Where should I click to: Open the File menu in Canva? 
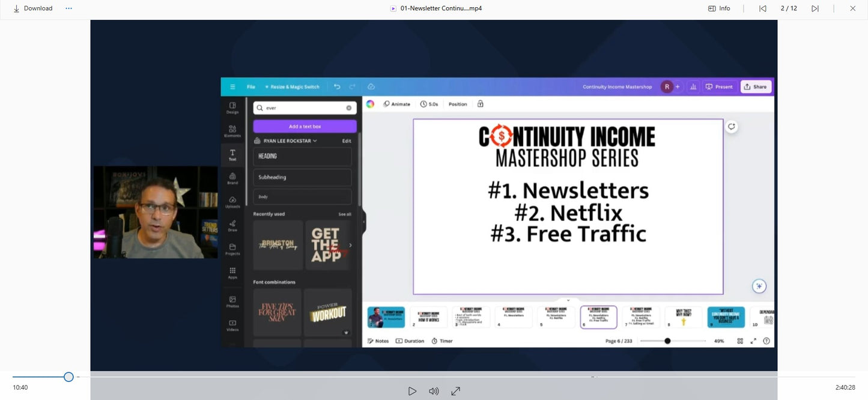coord(251,87)
